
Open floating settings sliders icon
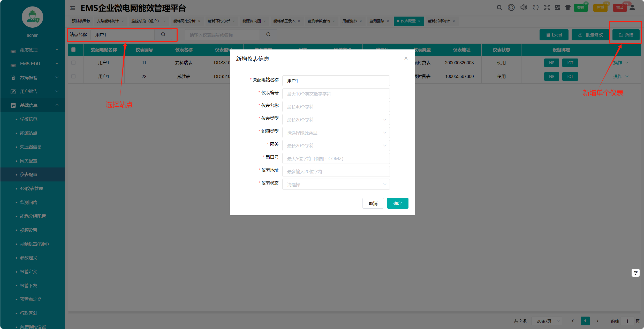tap(635, 273)
